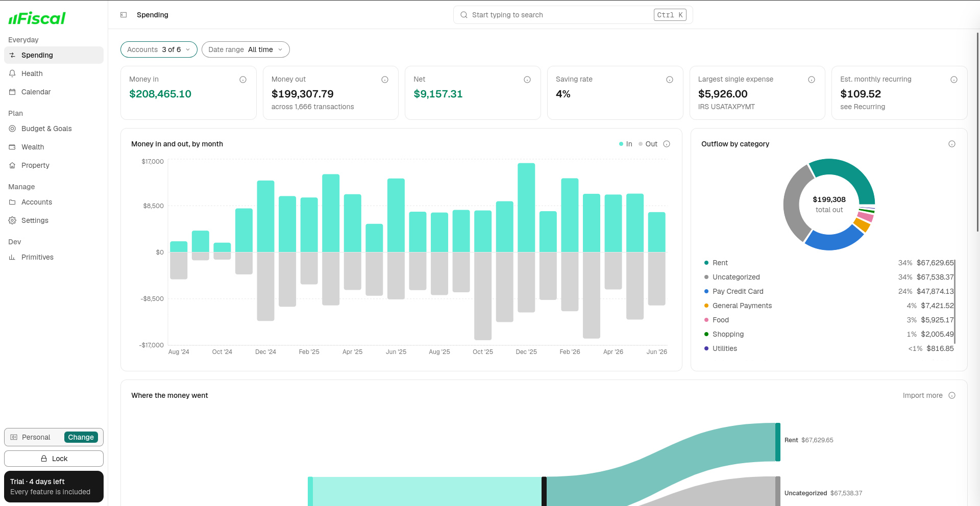Toggle the Out series legend
The width and height of the screenshot is (980, 506).
(648, 144)
